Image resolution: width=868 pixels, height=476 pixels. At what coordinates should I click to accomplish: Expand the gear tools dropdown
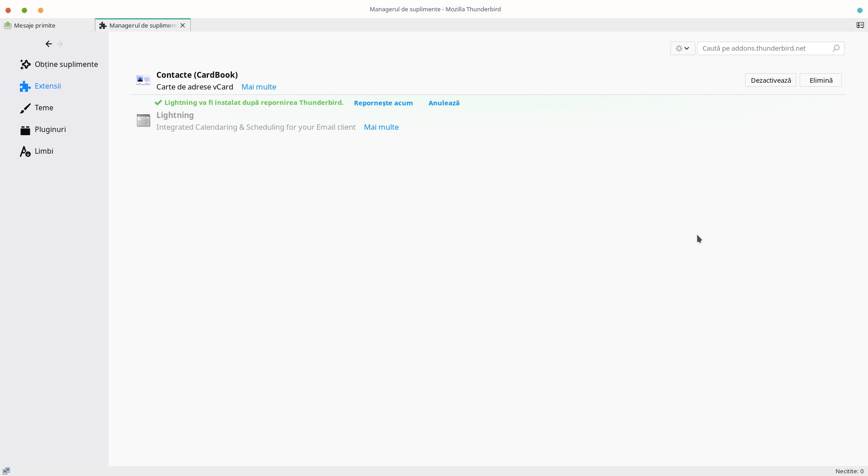point(682,48)
